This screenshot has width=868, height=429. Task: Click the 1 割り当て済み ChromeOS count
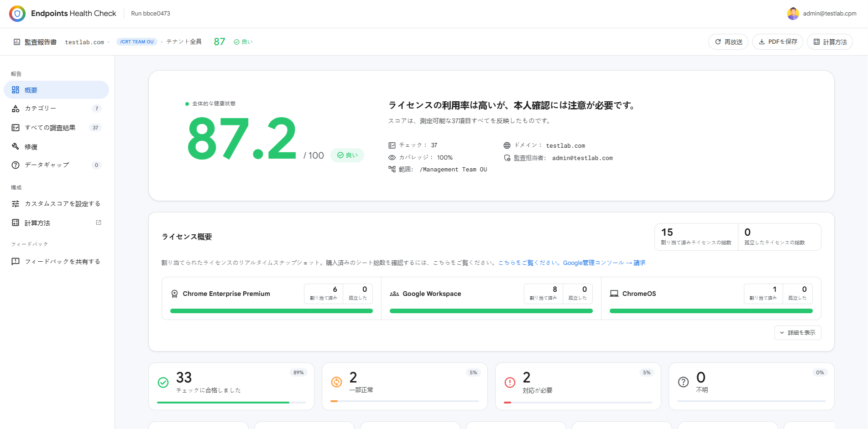coord(763,294)
